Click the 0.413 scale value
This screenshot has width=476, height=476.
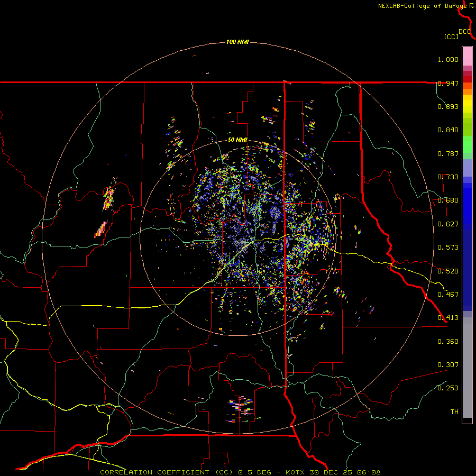448,318
